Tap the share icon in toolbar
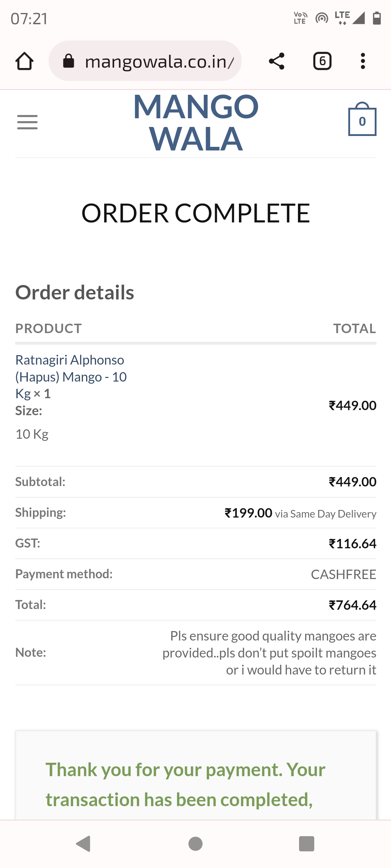 (277, 61)
